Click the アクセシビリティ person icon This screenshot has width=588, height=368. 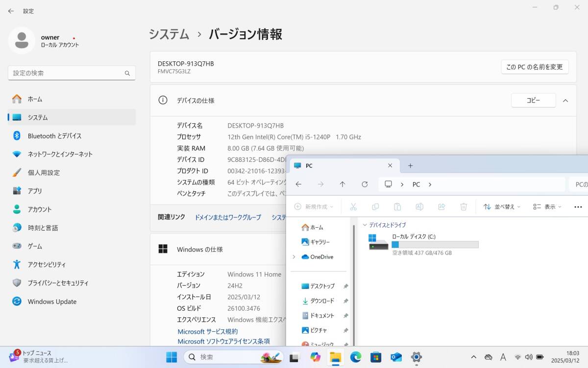coord(17,264)
